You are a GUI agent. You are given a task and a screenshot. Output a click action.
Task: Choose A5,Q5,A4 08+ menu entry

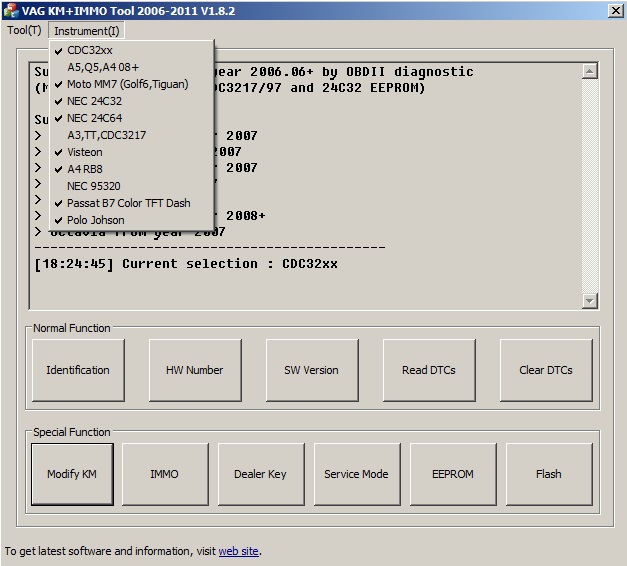132,67
